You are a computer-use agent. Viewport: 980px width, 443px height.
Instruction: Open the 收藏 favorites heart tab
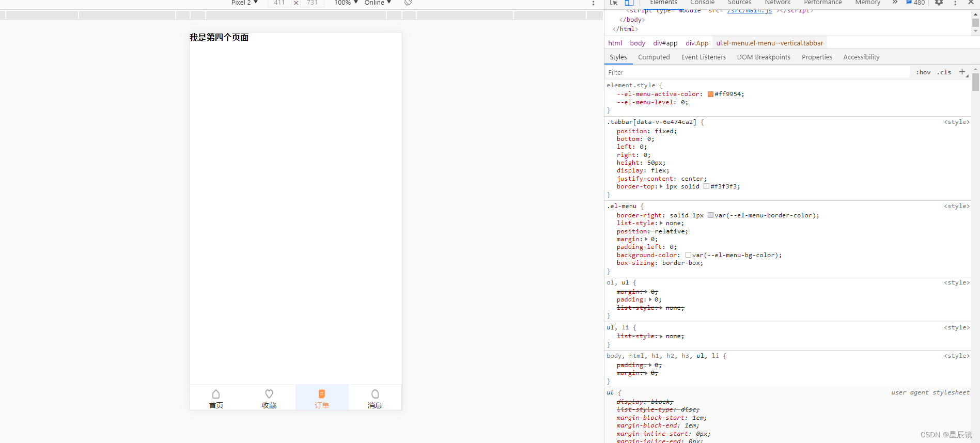(269, 398)
